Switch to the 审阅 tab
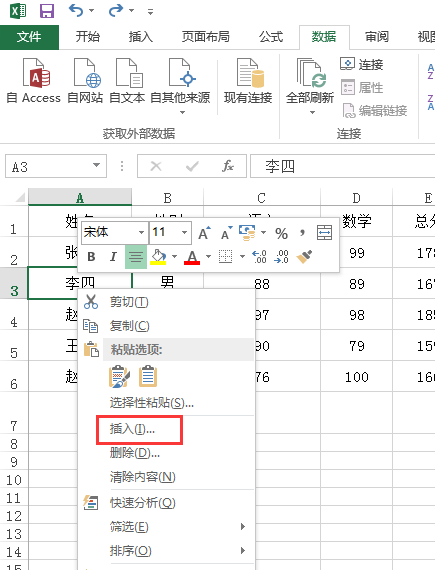The height and width of the screenshot is (570, 435). [x=377, y=37]
